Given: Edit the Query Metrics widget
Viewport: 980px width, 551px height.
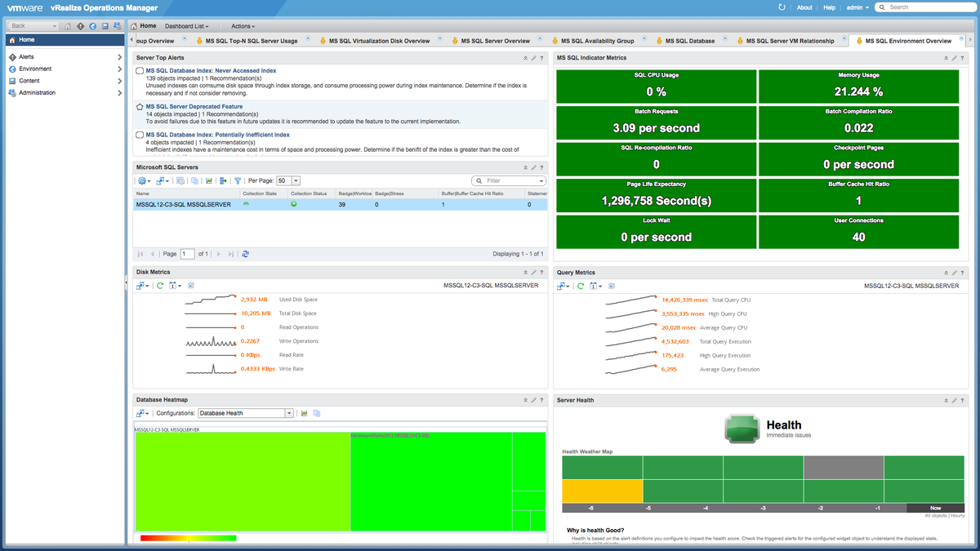Looking at the screenshot, I should pyautogui.click(x=954, y=273).
